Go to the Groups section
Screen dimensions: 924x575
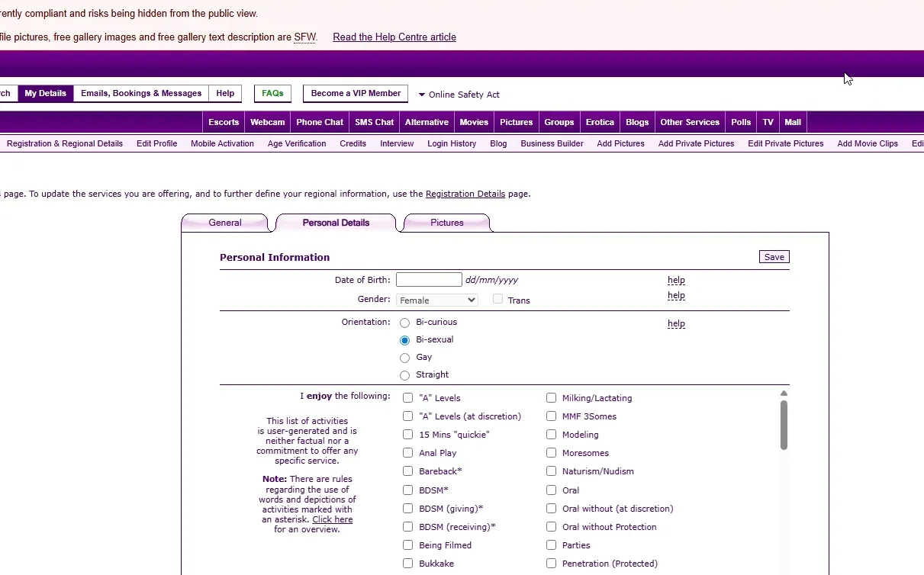point(559,122)
